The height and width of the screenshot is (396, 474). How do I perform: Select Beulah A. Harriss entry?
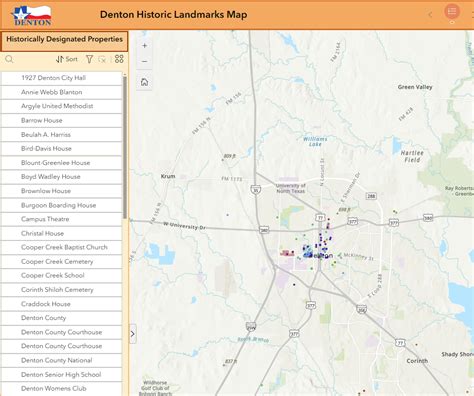(61, 135)
